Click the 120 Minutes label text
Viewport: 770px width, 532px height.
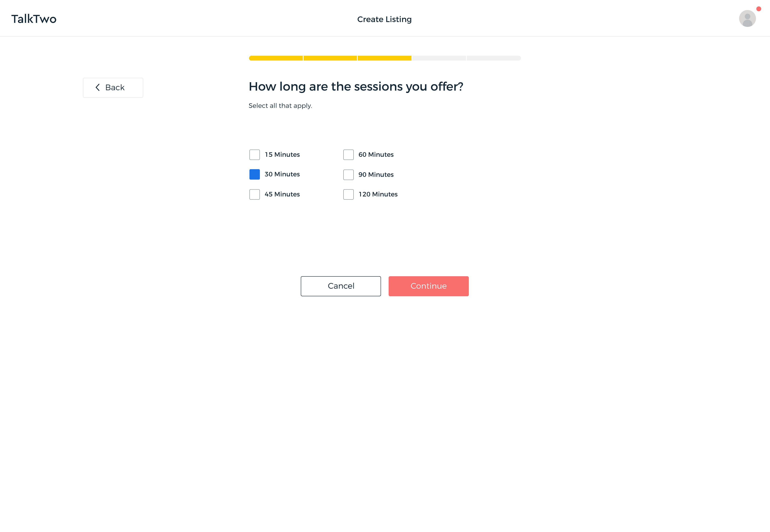(378, 194)
